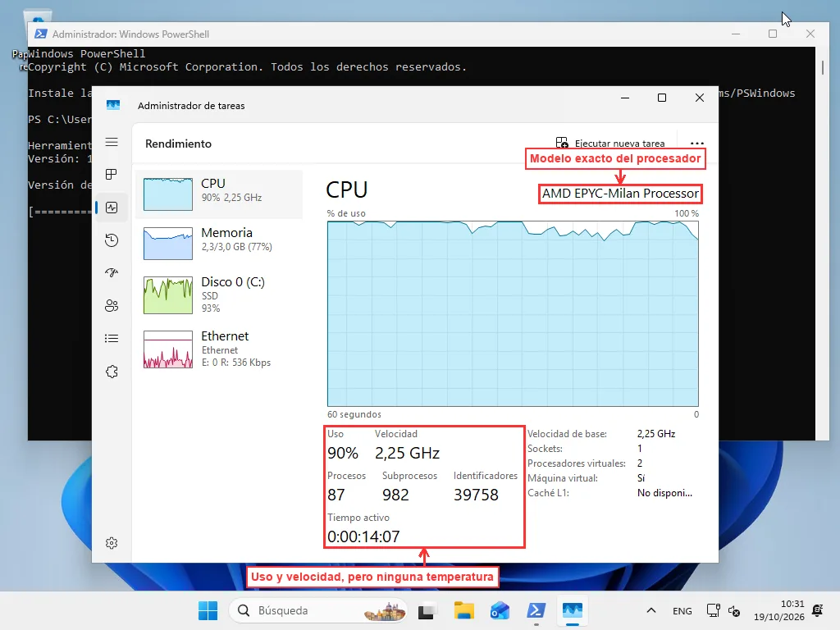Close the Windows PowerShell window
This screenshot has width=840, height=630.
tap(810, 34)
